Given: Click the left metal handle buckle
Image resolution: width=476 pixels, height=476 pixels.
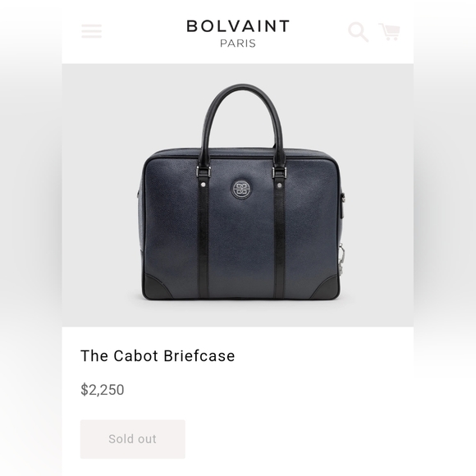Looking at the screenshot, I should [204, 172].
